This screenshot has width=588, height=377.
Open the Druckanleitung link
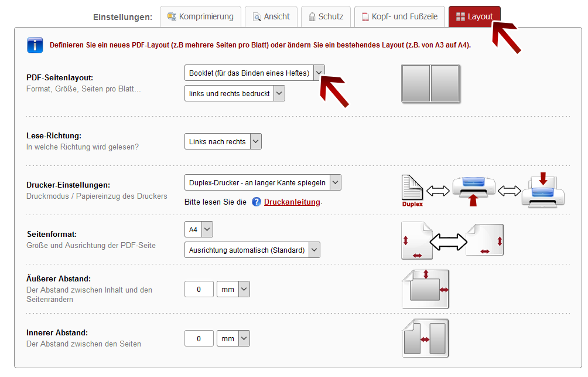click(292, 202)
